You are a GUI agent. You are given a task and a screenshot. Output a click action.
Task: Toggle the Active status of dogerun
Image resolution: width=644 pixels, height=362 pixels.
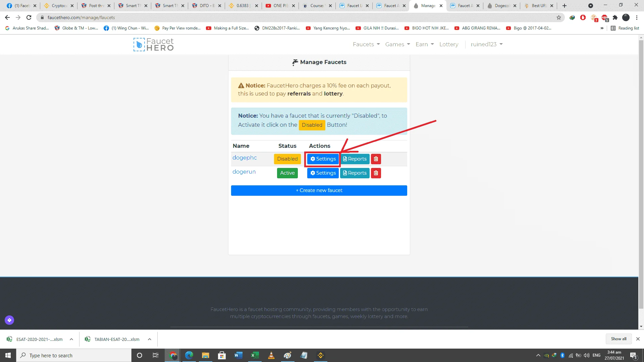pyautogui.click(x=287, y=173)
